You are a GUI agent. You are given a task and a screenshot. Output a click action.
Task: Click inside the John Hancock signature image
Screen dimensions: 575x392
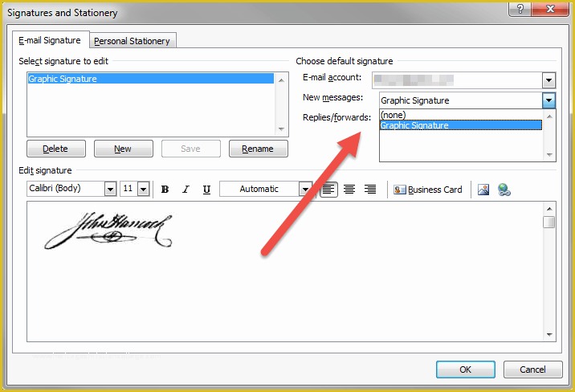(108, 231)
